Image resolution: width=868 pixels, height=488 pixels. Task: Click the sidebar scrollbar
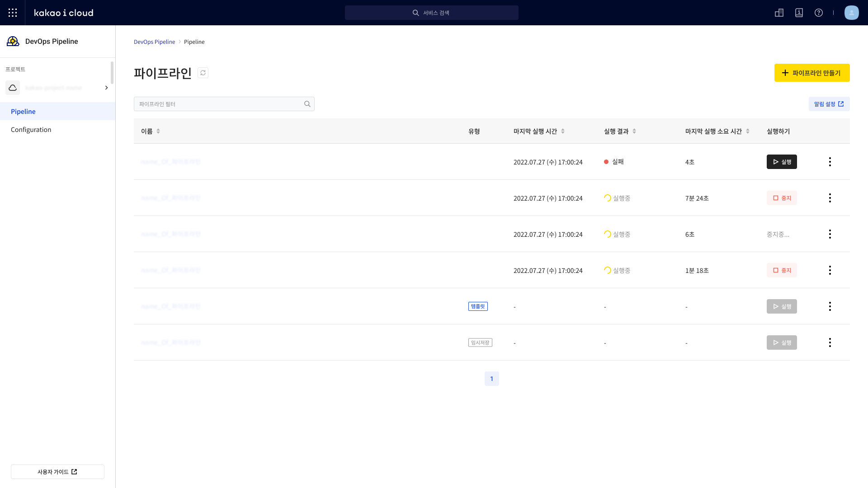coord(112,73)
